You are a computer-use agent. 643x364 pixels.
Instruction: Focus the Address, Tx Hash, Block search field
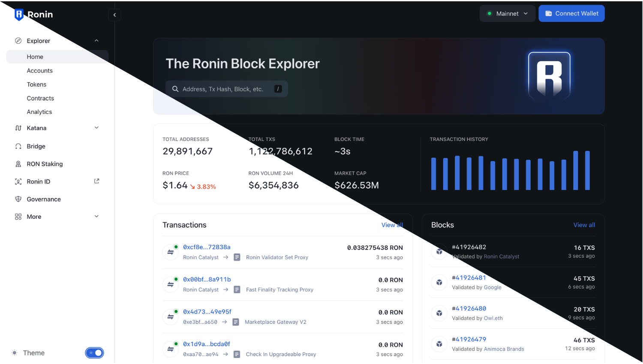[227, 89]
